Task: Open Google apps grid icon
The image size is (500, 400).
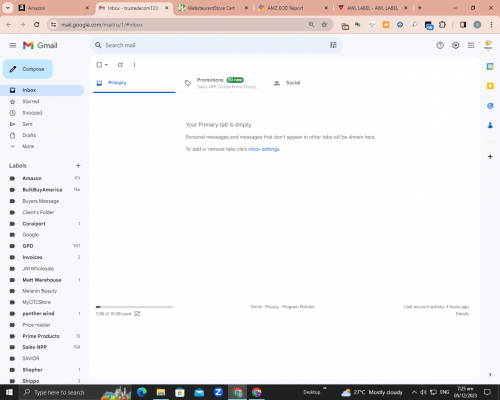Action: (471, 45)
